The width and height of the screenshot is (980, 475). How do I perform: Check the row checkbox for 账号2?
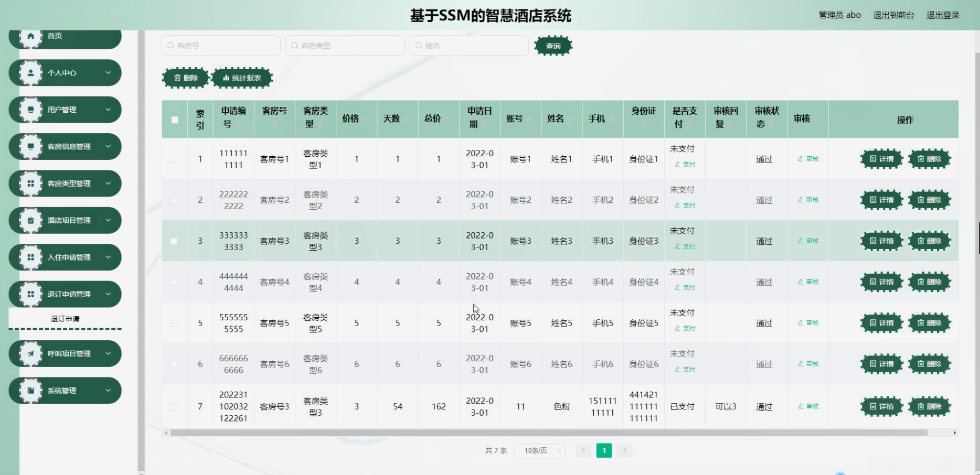174,200
